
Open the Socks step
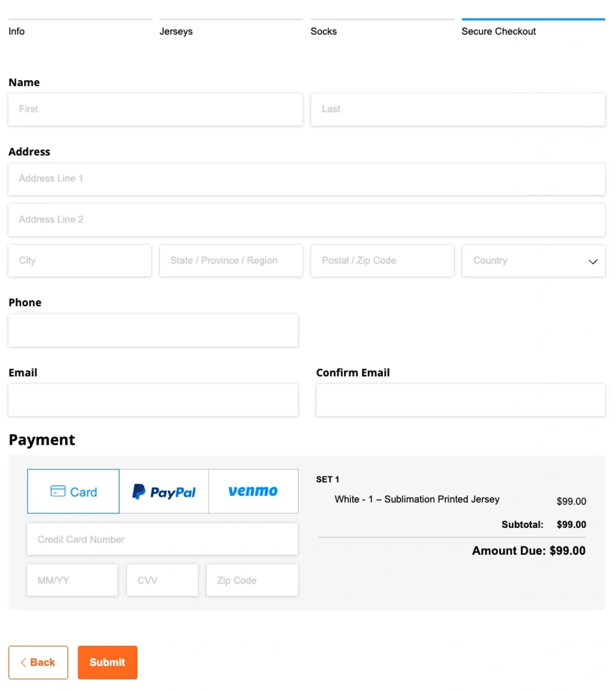323,31
